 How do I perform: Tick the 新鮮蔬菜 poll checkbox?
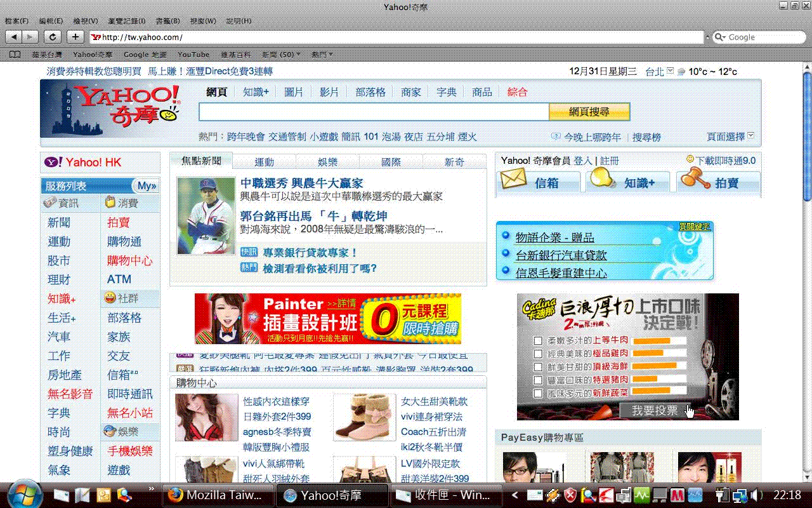538,394
